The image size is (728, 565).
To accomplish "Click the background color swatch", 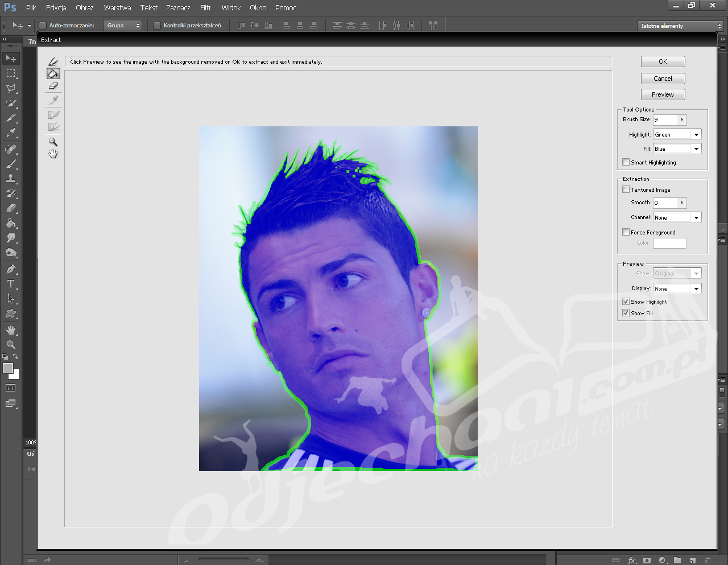I will 16,376.
